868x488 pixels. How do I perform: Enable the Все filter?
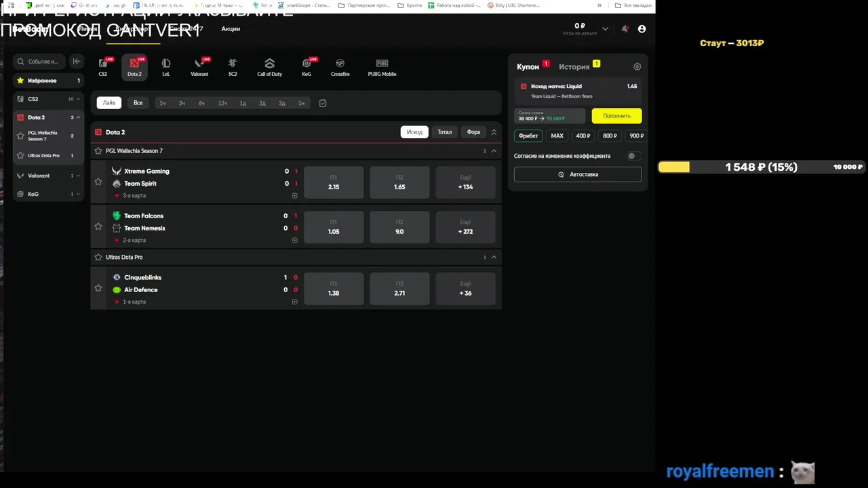click(138, 103)
